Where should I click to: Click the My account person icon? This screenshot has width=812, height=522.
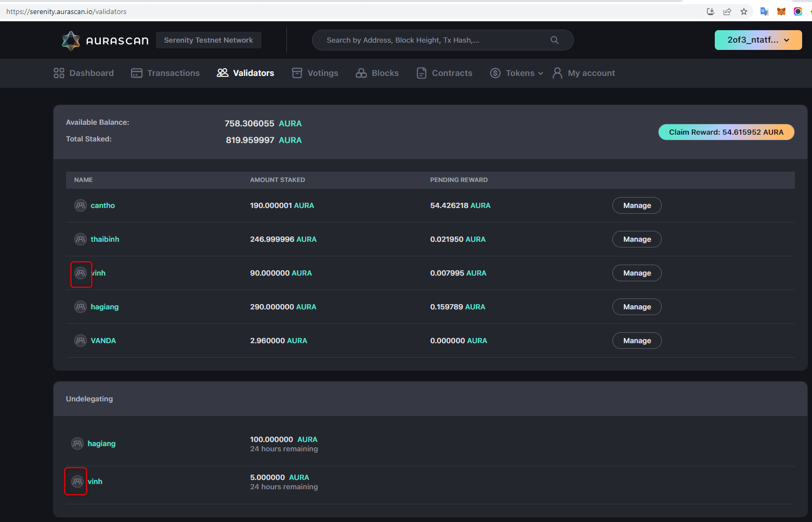click(x=557, y=73)
